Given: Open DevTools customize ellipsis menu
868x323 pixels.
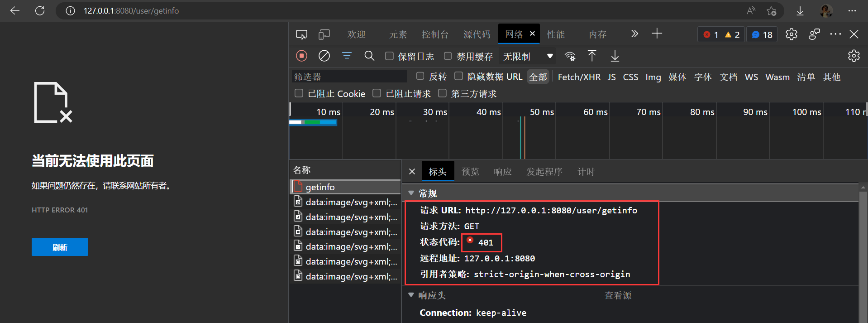Looking at the screenshot, I should point(835,34).
